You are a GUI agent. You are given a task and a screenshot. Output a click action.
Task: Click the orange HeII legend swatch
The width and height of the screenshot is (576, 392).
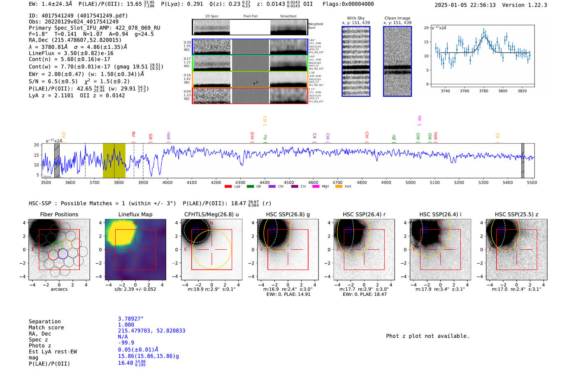[x=339, y=187]
